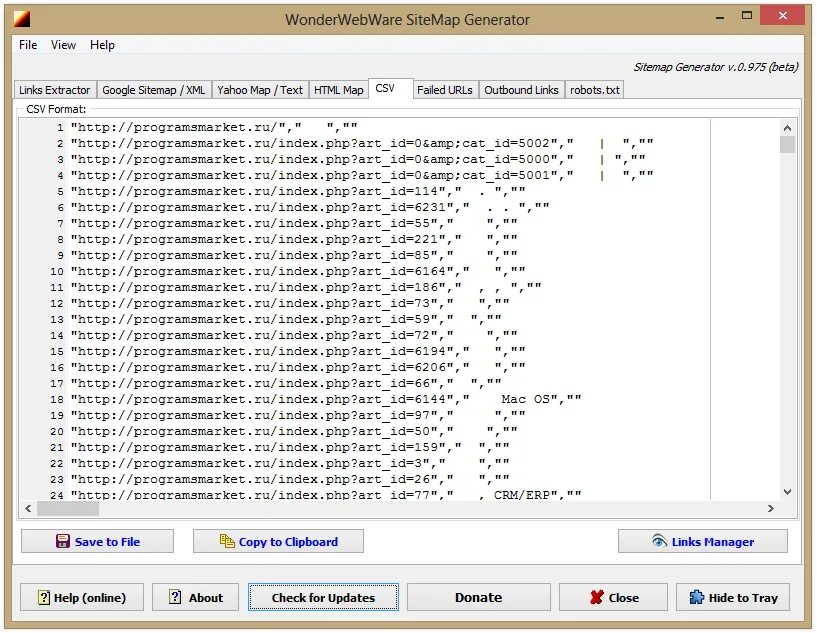This screenshot has width=817, height=633.
Task: Click the CSV line with art_id=6231
Action: (310, 207)
